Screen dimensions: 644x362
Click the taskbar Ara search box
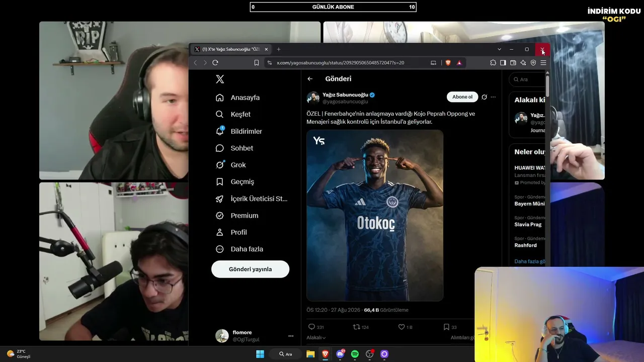[286, 354]
